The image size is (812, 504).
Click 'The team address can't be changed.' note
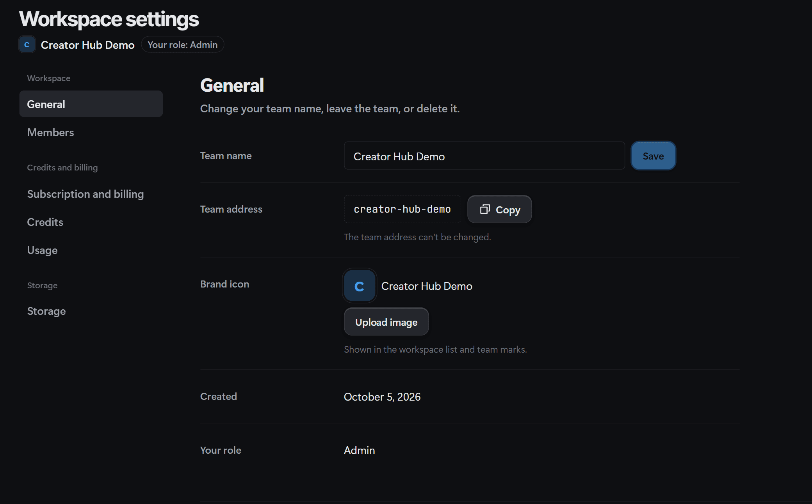tap(417, 237)
